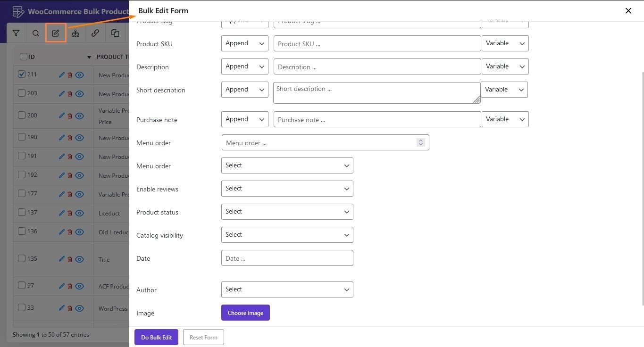The image size is (644, 347).
Task: Open the Append operator dropdown for Product SKU
Action: (244, 43)
